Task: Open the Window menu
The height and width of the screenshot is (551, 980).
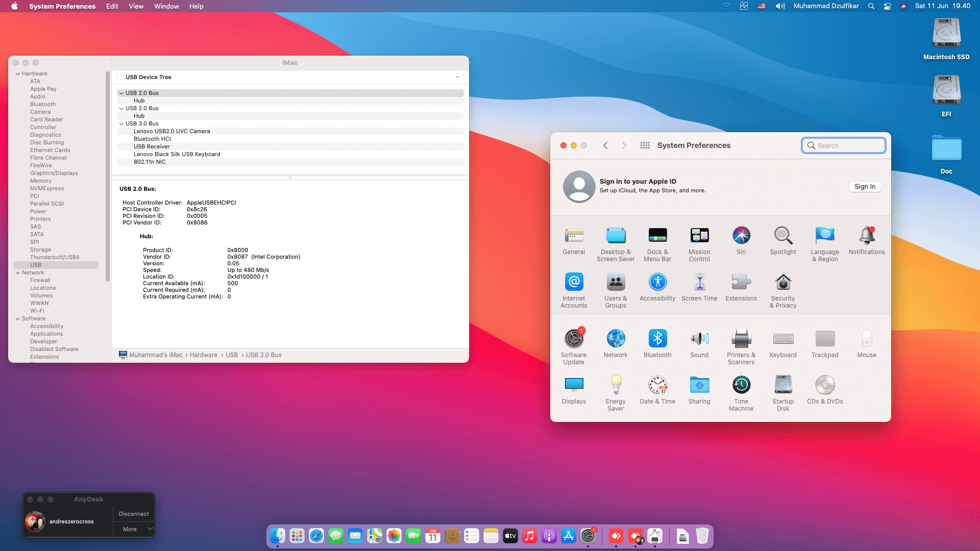Action: pyautogui.click(x=166, y=6)
